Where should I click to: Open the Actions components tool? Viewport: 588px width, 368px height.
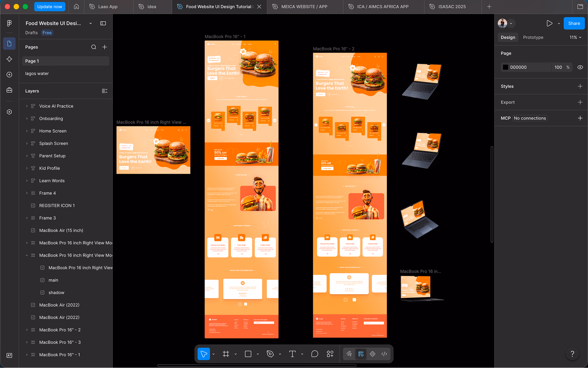(x=330, y=354)
